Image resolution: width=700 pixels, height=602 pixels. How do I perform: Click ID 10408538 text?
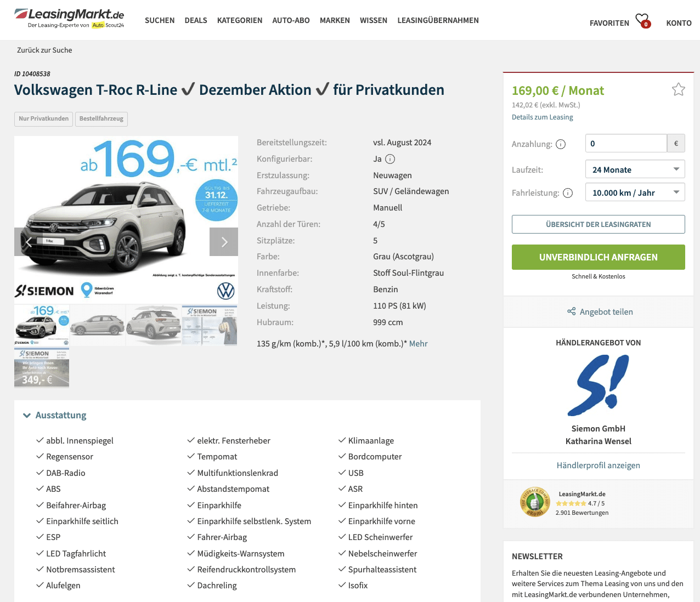(x=32, y=73)
